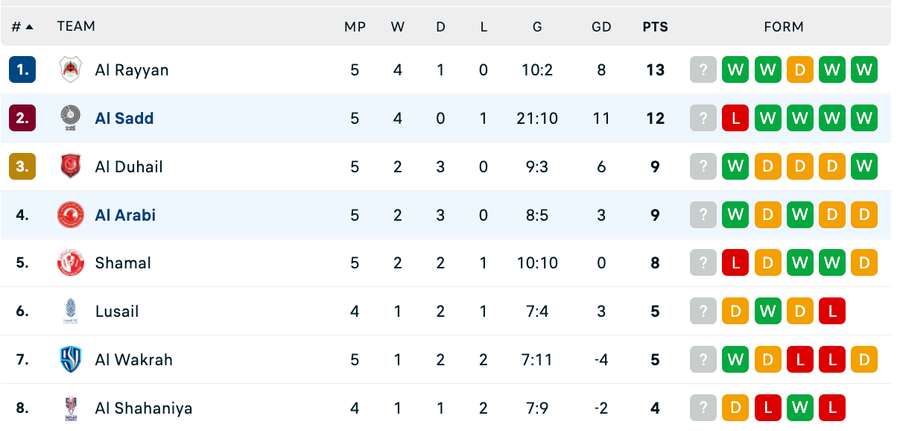Viewport: 900px width, 431px height.
Task: Click Al Rayyan's grey upcoming match badge
Action: [703, 70]
